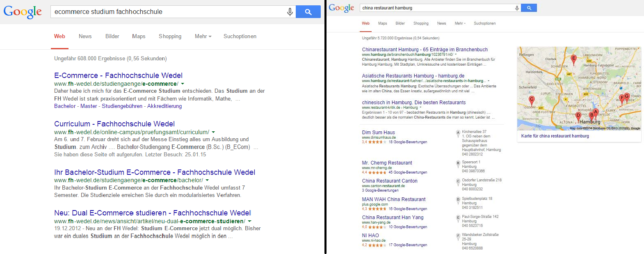Switch to News tab in ecommerce window
The height and width of the screenshot is (254, 644).
pos(85,37)
